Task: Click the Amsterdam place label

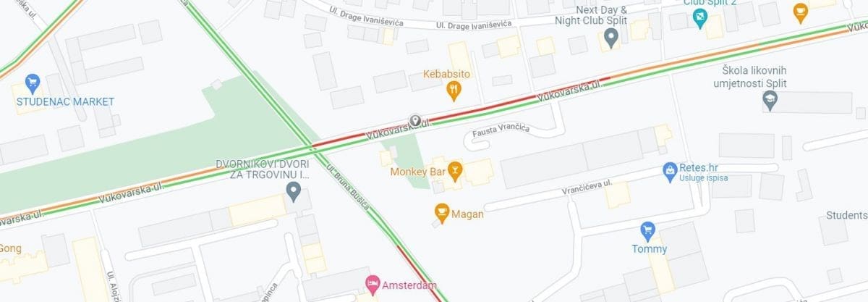Action: click(410, 285)
